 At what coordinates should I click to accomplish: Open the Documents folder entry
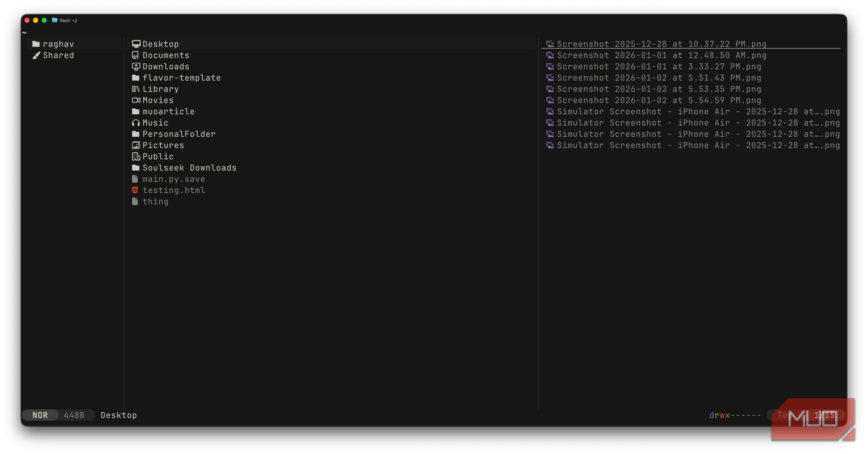coord(166,55)
